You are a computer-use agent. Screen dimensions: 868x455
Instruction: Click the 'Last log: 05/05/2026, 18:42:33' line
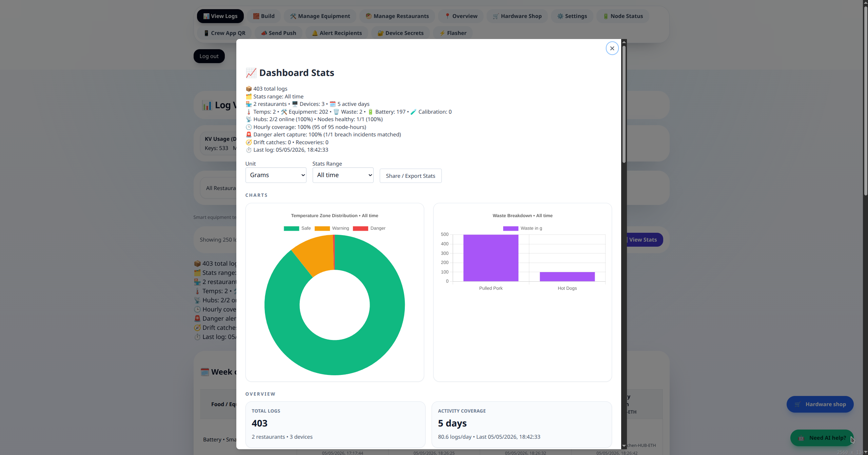click(287, 150)
